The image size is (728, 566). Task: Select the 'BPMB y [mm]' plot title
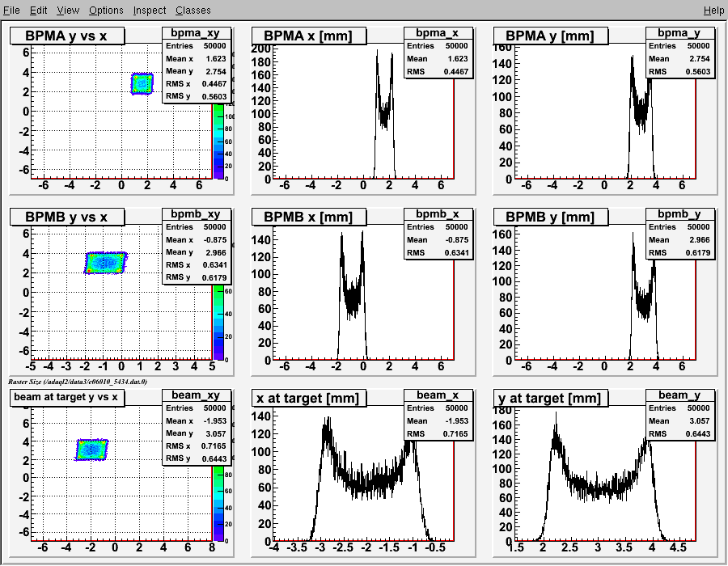click(x=551, y=217)
